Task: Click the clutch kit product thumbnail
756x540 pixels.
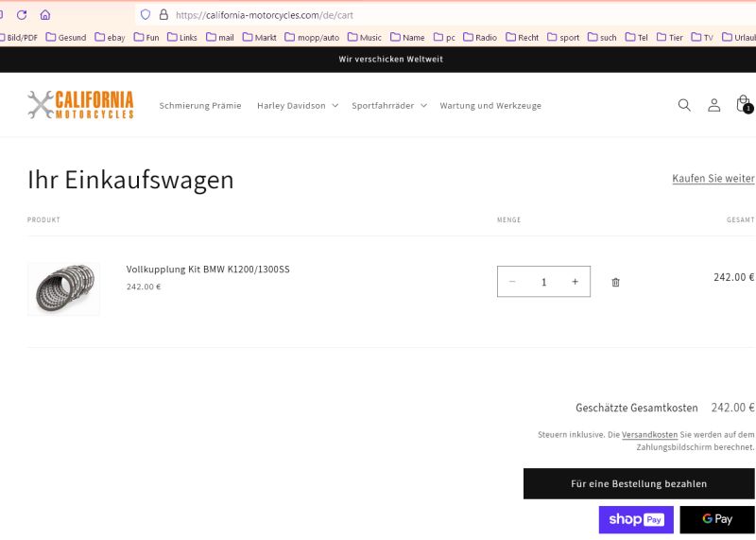Action: coord(63,288)
